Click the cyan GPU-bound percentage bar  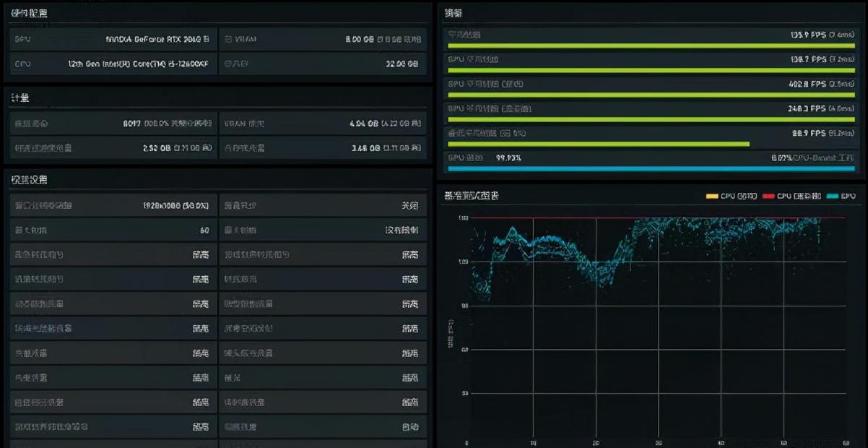(x=651, y=168)
